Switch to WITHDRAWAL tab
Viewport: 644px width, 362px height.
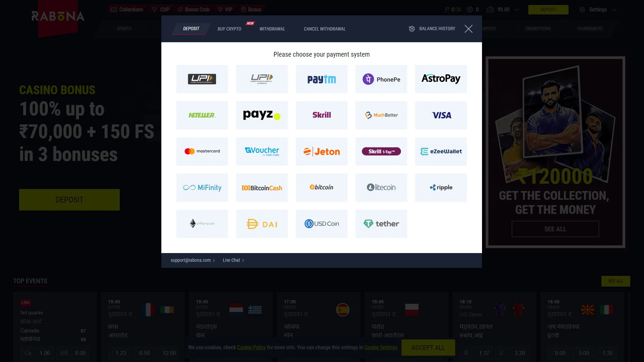pyautogui.click(x=272, y=29)
